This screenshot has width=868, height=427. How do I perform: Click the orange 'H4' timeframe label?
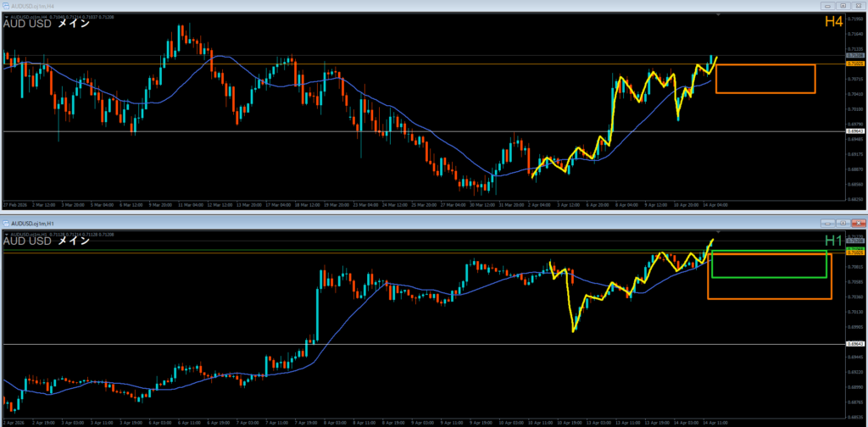click(834, 21)
